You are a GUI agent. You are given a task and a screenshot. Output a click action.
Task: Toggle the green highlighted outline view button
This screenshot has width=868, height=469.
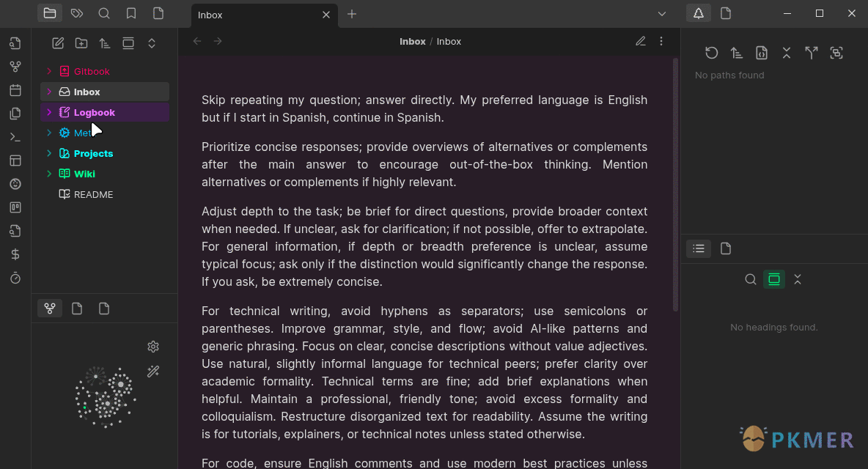(x=773, y=279)
